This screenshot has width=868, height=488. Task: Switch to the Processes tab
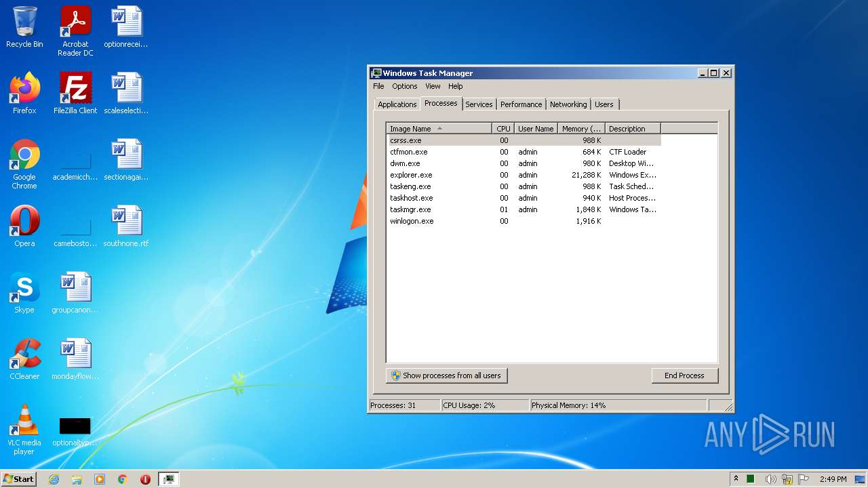(x=441, y=103)
